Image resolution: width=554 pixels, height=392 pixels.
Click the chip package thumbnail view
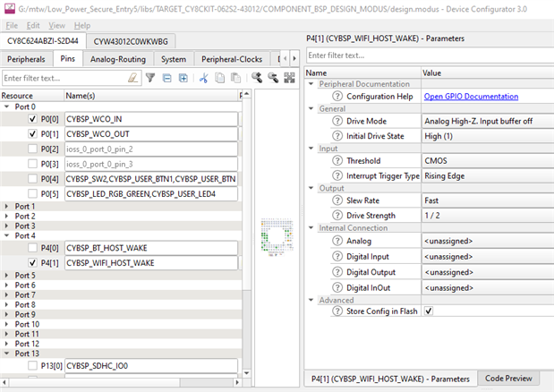tap(277, 236)
